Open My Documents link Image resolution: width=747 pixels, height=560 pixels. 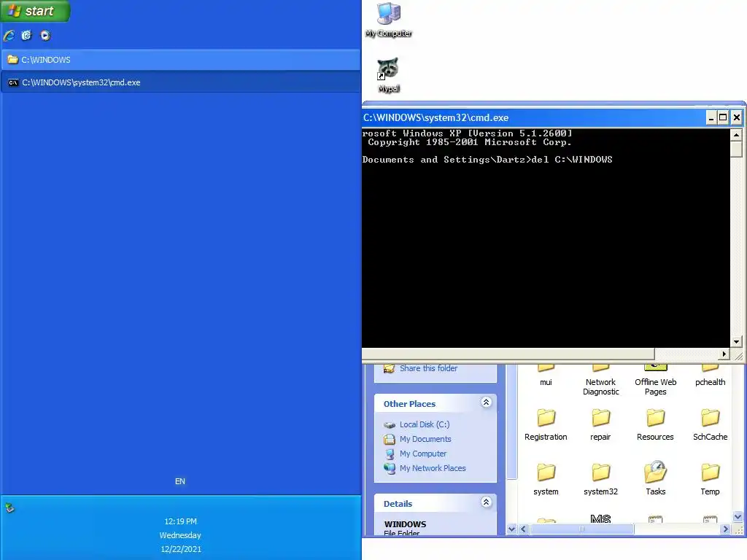click(x=425, y=439)
